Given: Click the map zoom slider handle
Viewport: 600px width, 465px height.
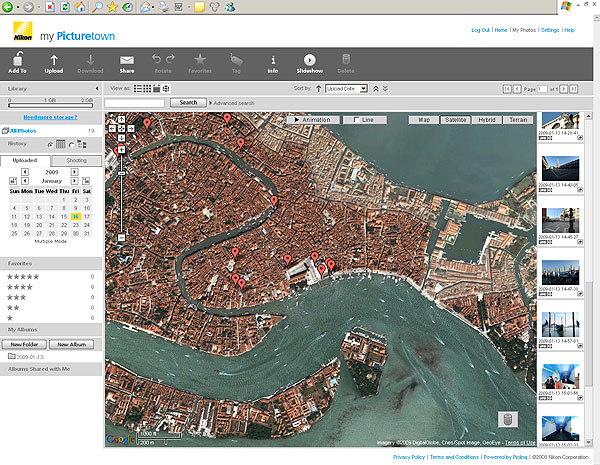Looking at the screenshot, I should click(121, 173).
